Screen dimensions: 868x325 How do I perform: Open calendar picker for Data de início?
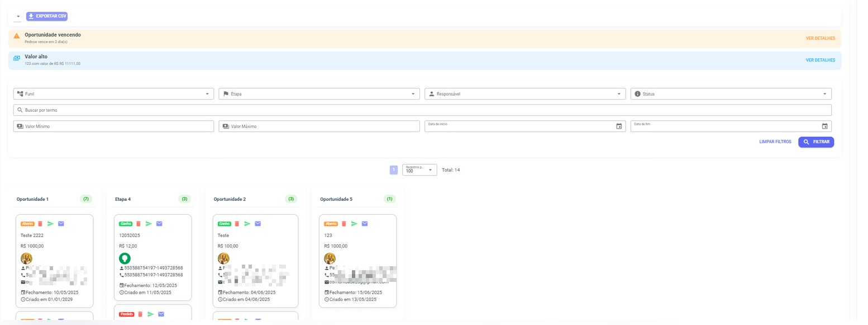(619, 126)
